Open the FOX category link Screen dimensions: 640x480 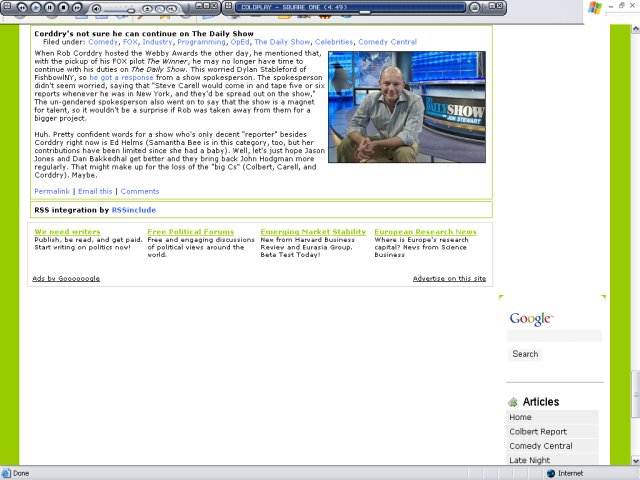pyautogui.click(x=130, y=42)
